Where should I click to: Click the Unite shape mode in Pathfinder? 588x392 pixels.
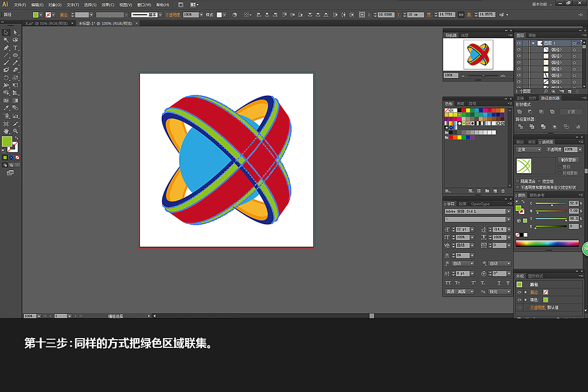coord(519,112)
